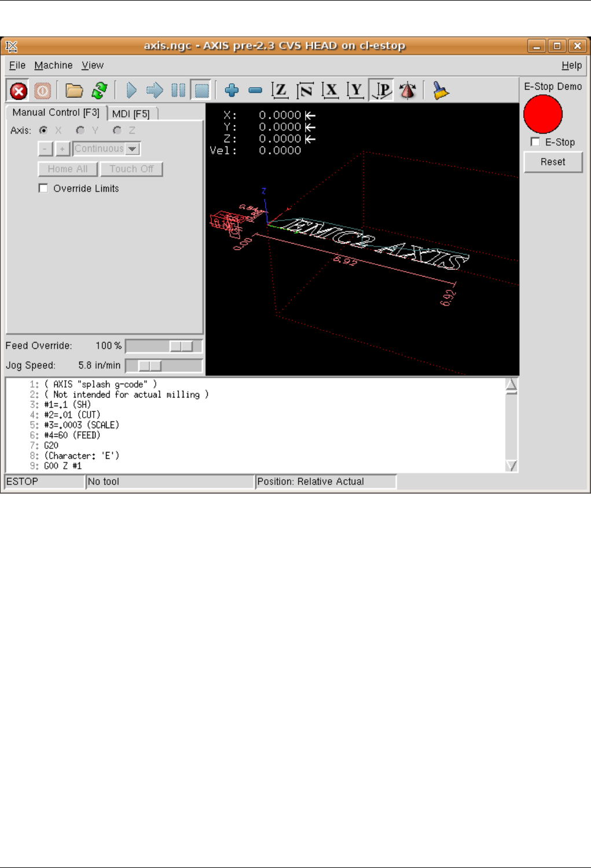Switch to rotated Z view icon
Image resolution: width=591 pixels, height=868 pixels.
pyautogui.click(x=305, y=90)
